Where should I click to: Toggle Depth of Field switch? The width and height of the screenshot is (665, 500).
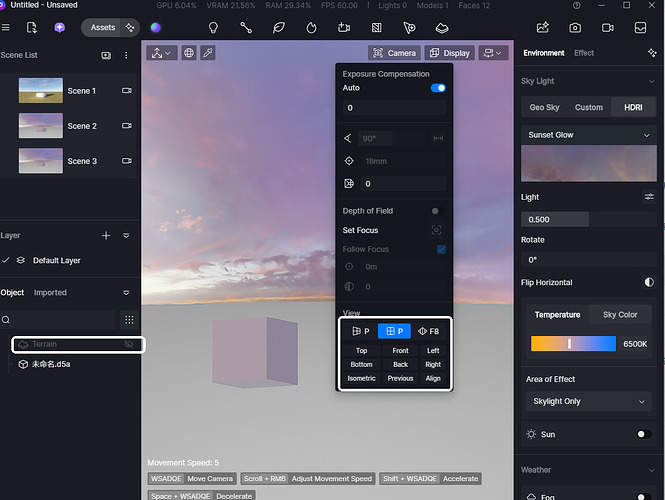coord(438,211)
